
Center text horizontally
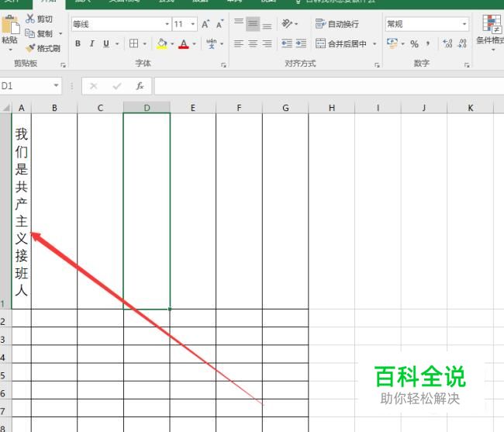click(253, 43)
